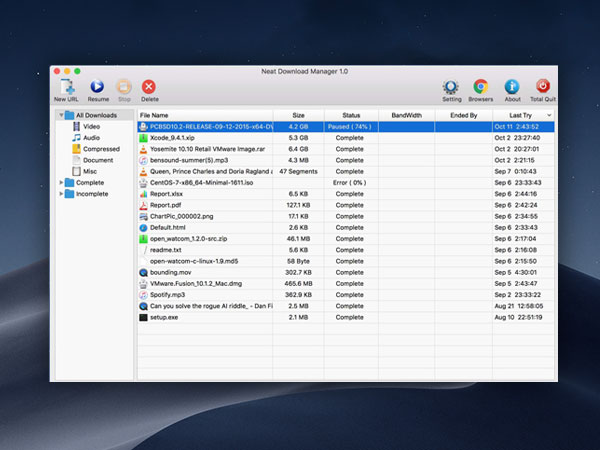Screen dimensions: 600x450
Task: Click the 58 Byte size cell
Action: pos(298,261)
